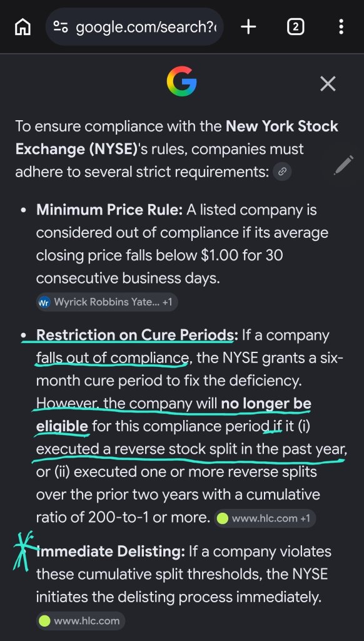This screenshot has height=641, width=364.
Task: Tap the bold no longer be eligible text
Action: coord(174,415)
